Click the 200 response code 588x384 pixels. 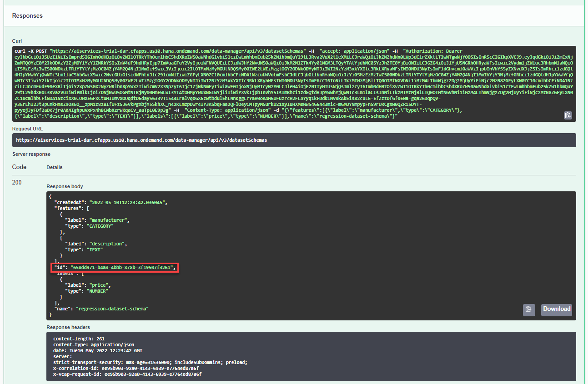17,182
